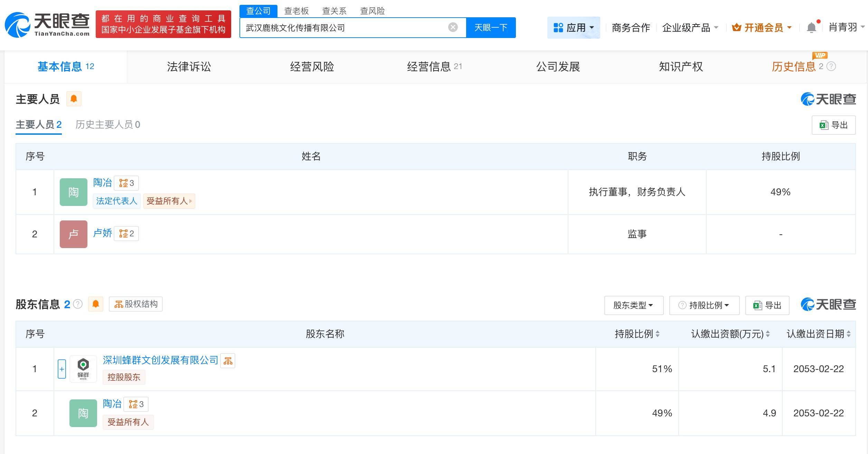Select the 历史主要人员 0 sub-tab

coord(108,125)
